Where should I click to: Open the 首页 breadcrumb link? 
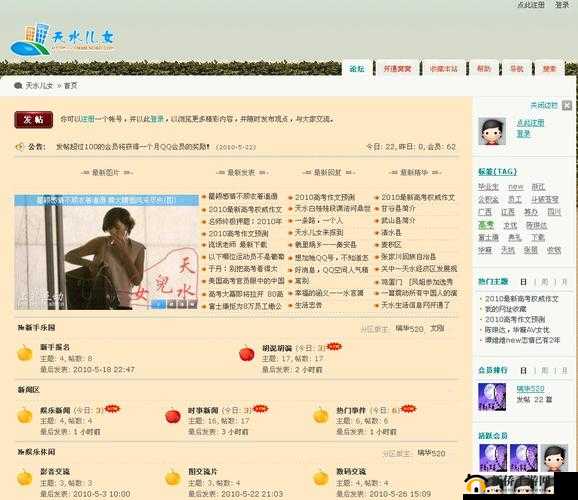pyautogui.click(x=71, y=86)
